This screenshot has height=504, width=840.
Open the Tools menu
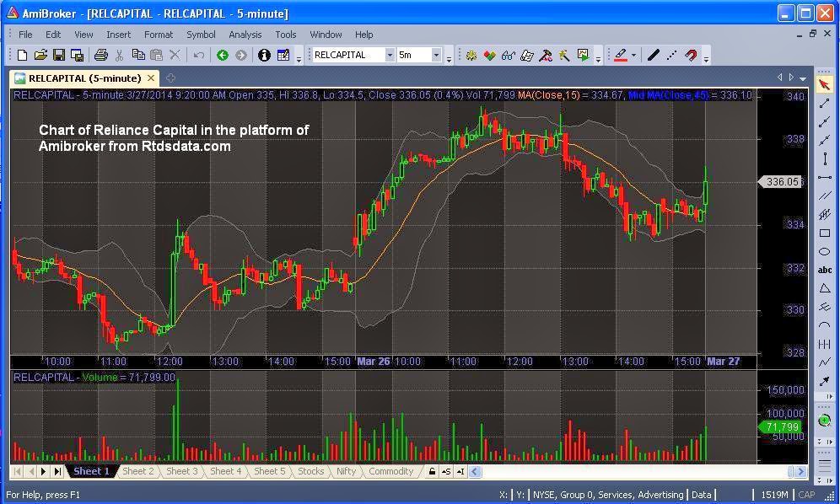[x=286, y=35]
